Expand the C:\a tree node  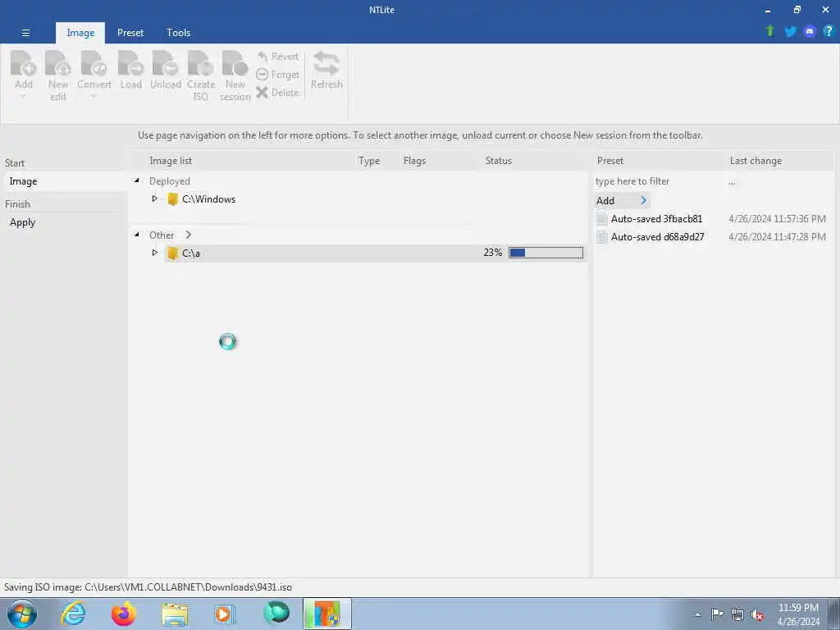(x=155, y=253)
